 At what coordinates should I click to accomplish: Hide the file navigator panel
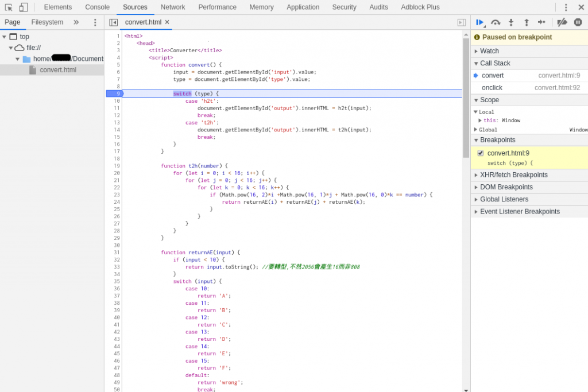[113, 22]
